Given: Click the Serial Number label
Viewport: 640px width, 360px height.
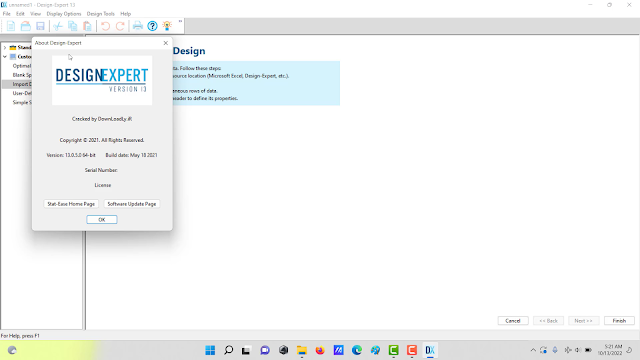Looking at the screenshot, I should (x=101, y=170).
